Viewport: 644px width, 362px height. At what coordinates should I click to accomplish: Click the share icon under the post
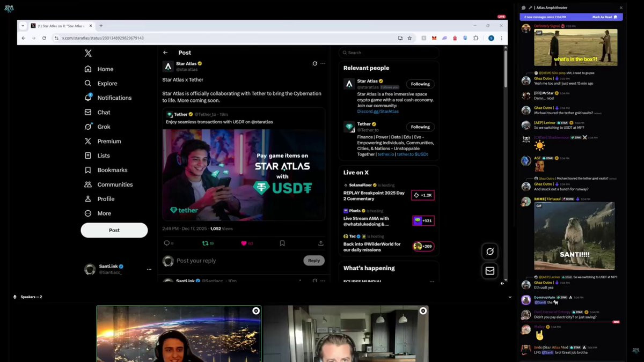[x=321, y=243]
